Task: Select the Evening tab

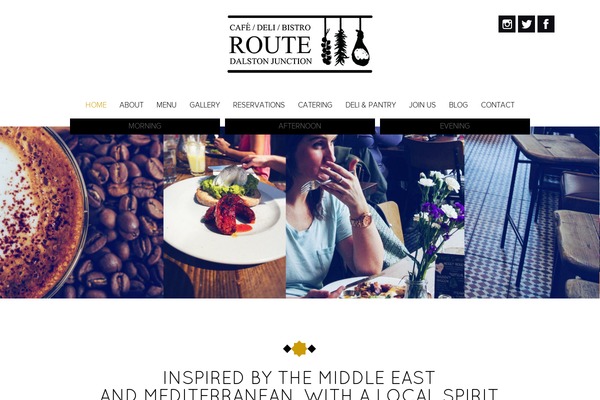Action: pos(455,126)
